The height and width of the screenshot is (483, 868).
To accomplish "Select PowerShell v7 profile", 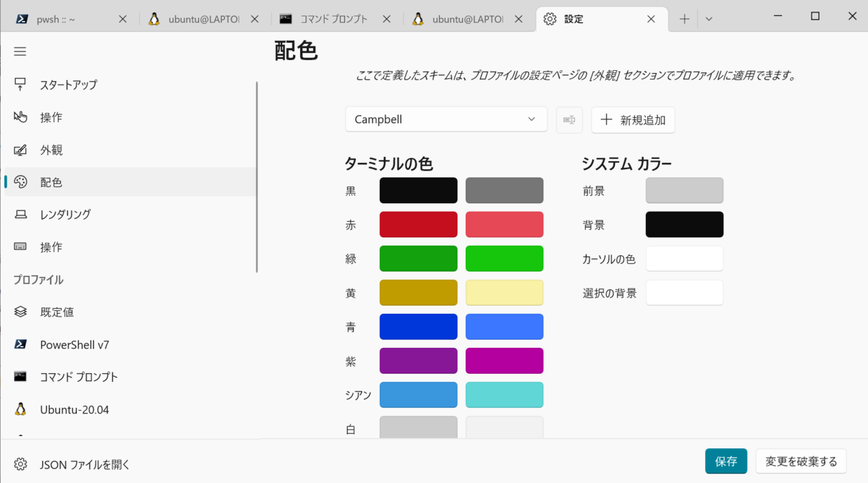I will click(x=130, y=345).
